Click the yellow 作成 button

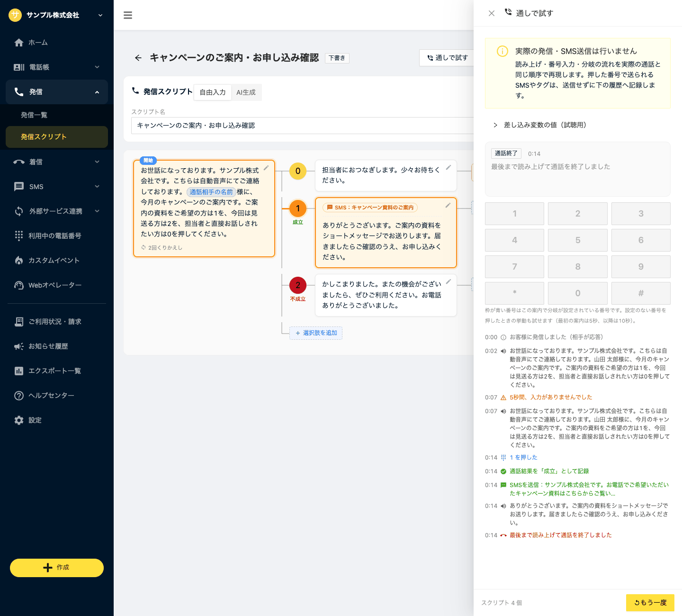point(57,568)
